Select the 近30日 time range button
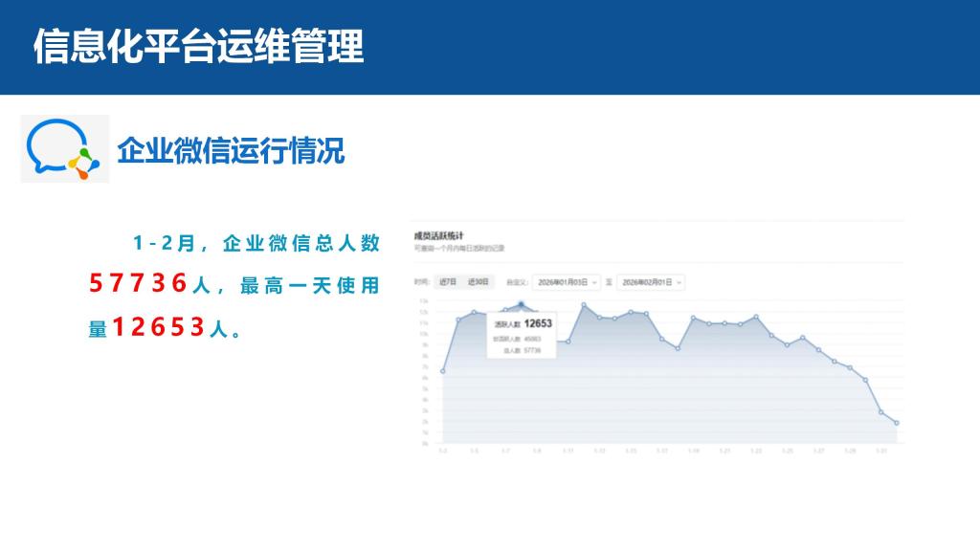980x551 pixels. click(479, 282)
